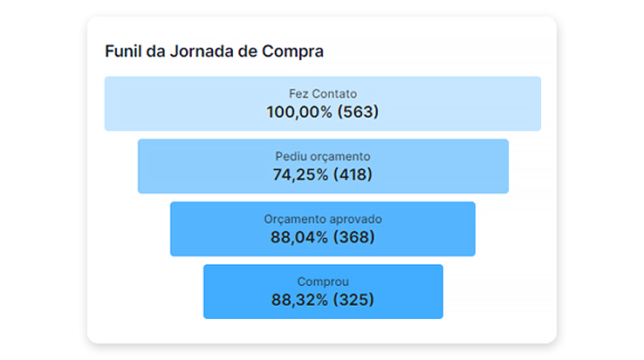Image resolution: width=644 pixels, height=360 pixels.
Task: Click the "Pediu orçamento" stage label
Action: 323,156
